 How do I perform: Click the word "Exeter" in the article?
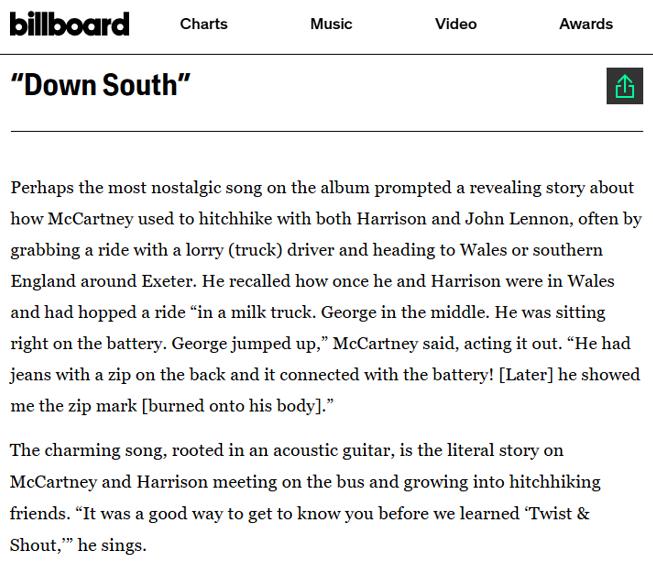click(x=169, y=281)
